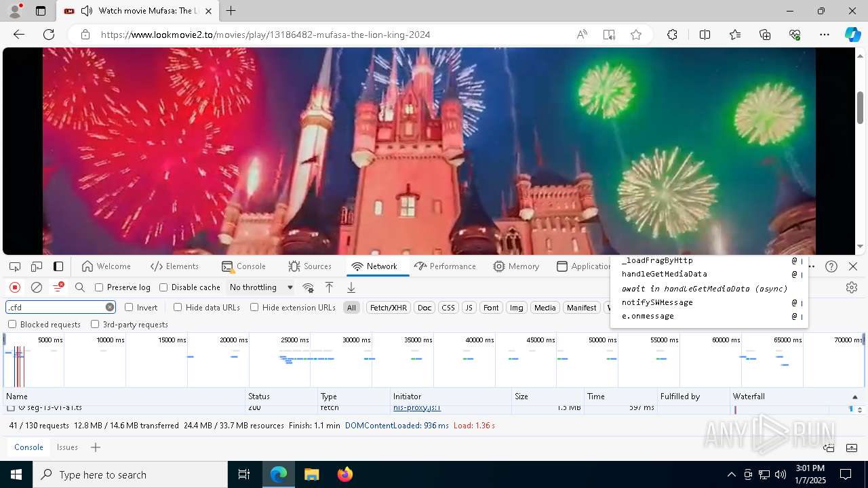868x488 pixels.
Task: Clear the .cfd filter text
Action: [110, 307]
